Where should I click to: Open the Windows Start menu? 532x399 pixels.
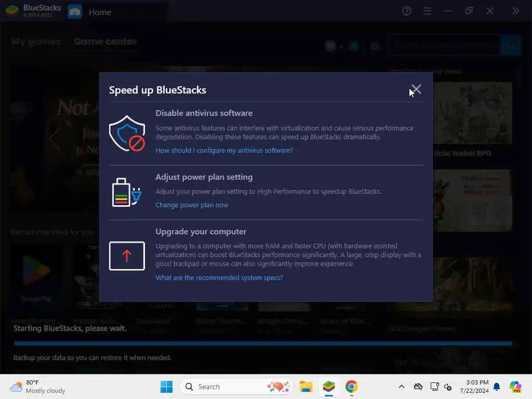(166, 387)
